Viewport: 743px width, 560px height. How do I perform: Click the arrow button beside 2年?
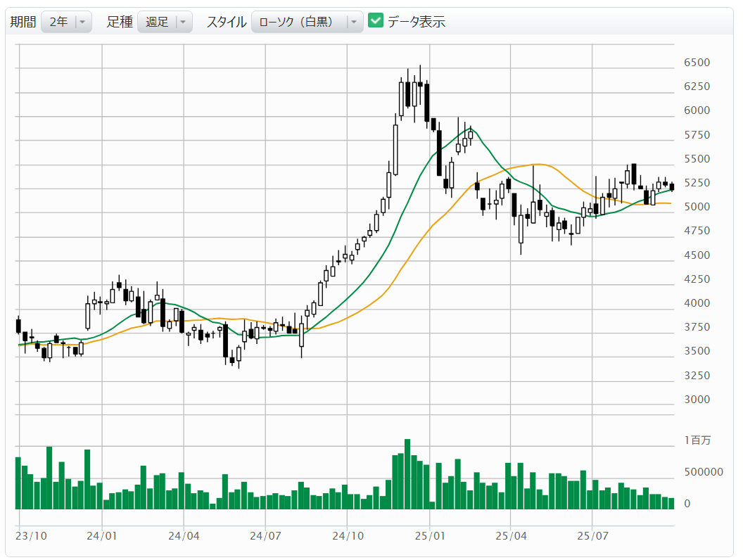pos(82,22)
